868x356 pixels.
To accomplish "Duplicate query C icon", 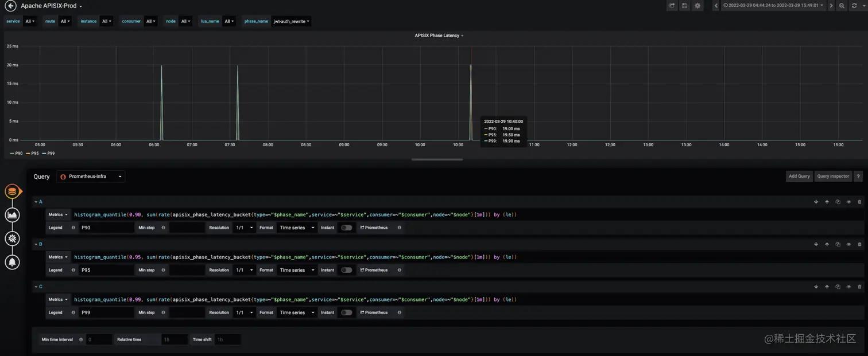I will (838, 287).
